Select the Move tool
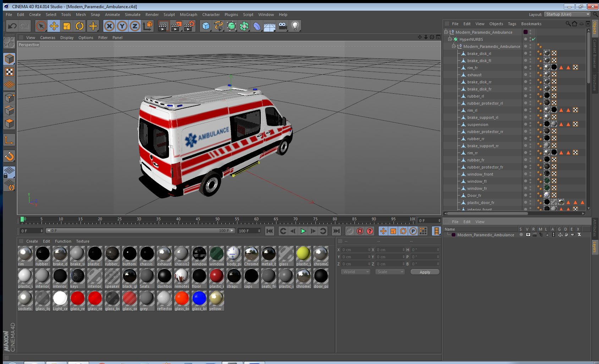Image resolution: width=599 pixels, height=364 pixels. click(54, 26)
